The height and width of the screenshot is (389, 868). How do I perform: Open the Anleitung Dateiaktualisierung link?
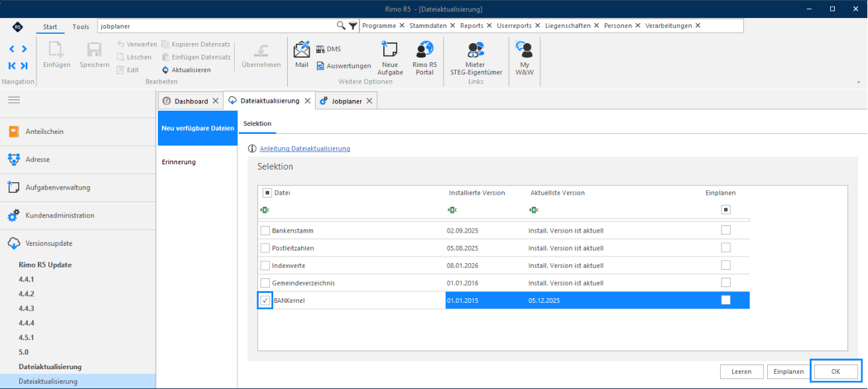tap(305, 148)
